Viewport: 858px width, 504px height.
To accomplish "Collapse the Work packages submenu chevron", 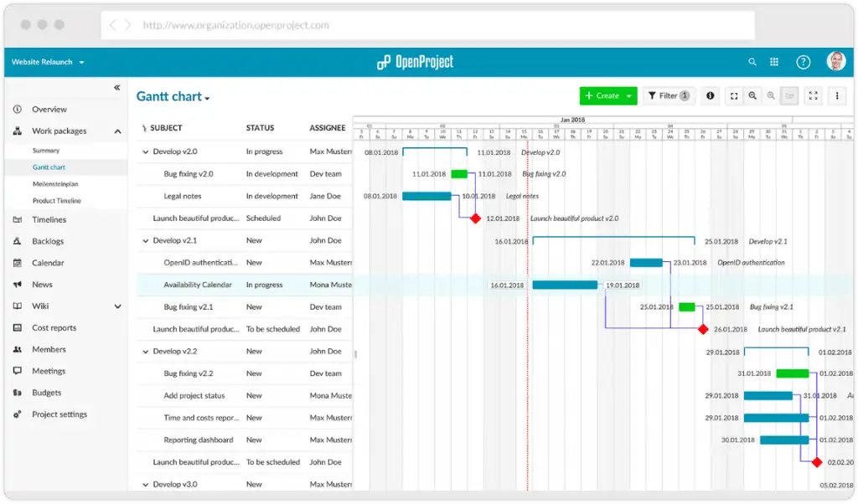I will click(117, 131).
